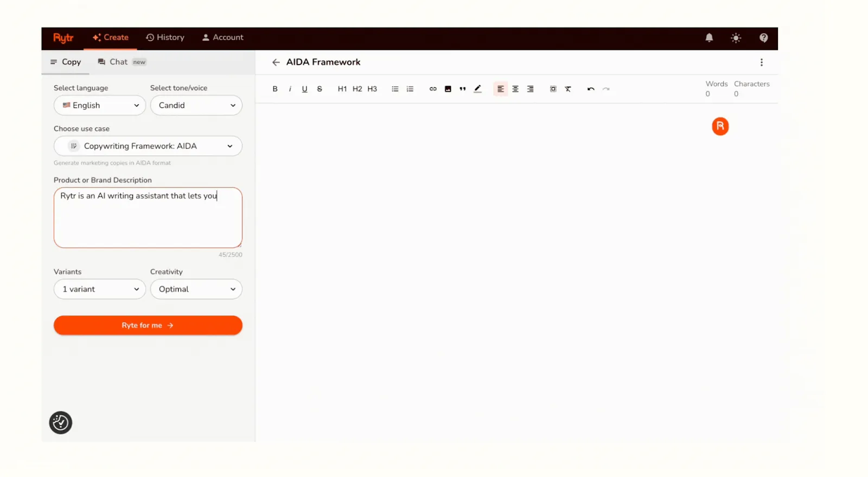Select all text icon
Viewport: 868px width, 477px height.
click(x=553, y=89)
